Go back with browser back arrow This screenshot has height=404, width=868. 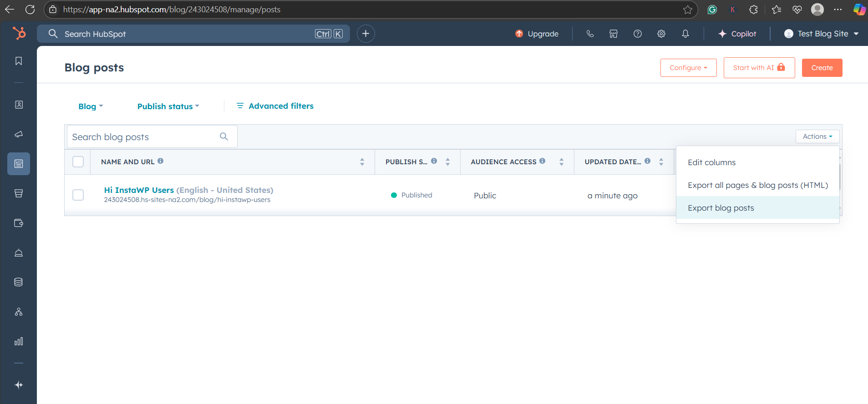click(10, 9)
